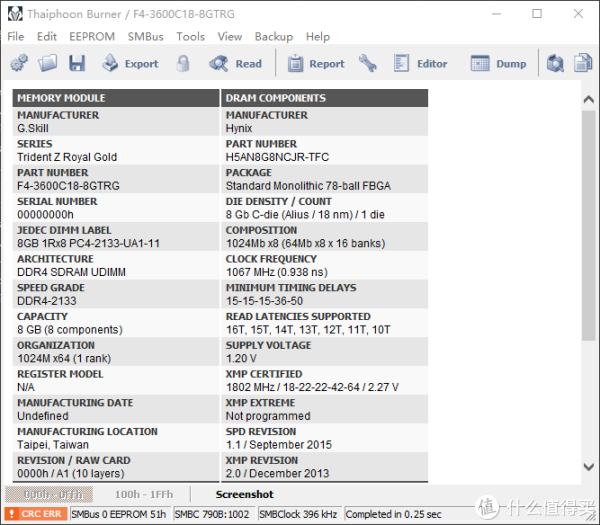Click the DRAM COMPONENTS column header

click(324, 98)
